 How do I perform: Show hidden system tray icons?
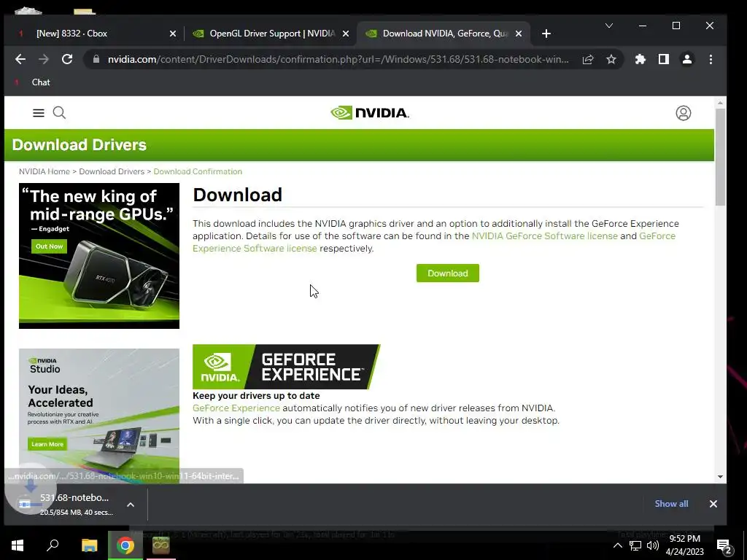click(x=617, y=545)
